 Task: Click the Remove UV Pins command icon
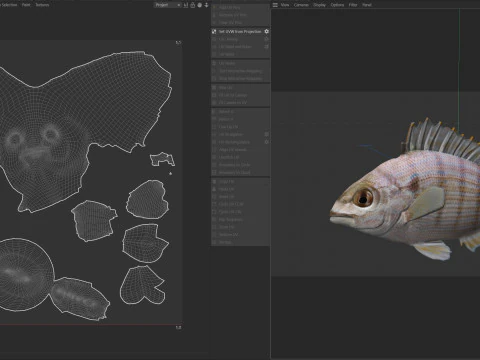point(214,15)
